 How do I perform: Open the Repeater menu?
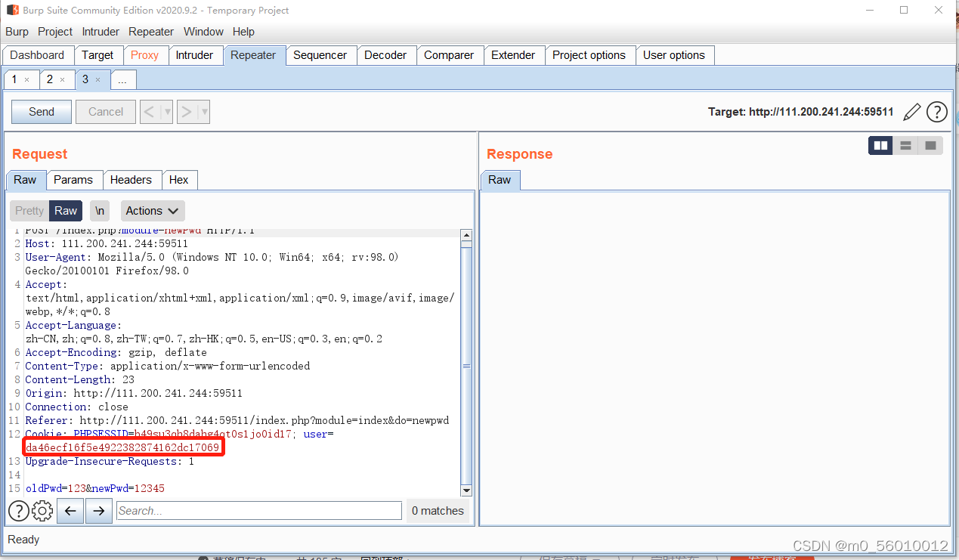[x=151, y=32]
